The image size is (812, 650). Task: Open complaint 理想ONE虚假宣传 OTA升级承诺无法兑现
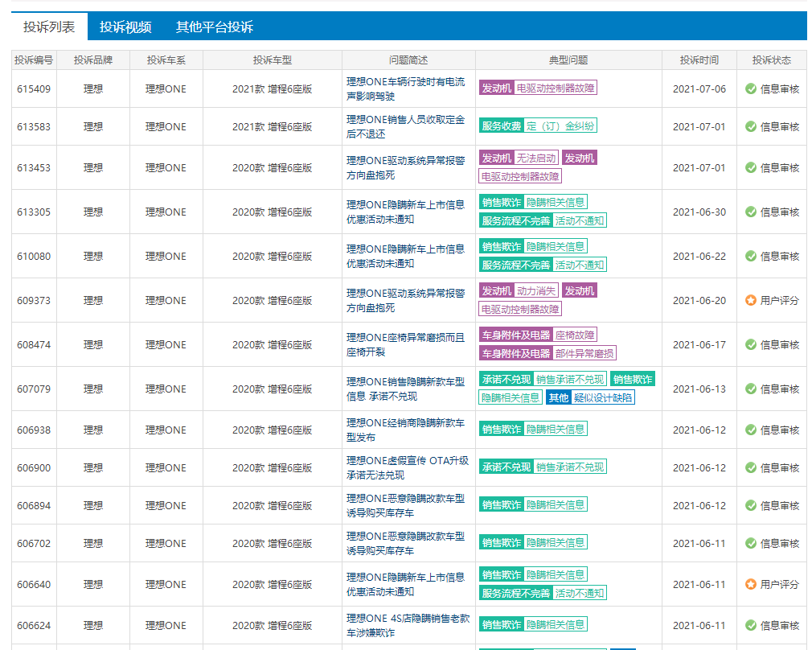(x=408, y=467)
